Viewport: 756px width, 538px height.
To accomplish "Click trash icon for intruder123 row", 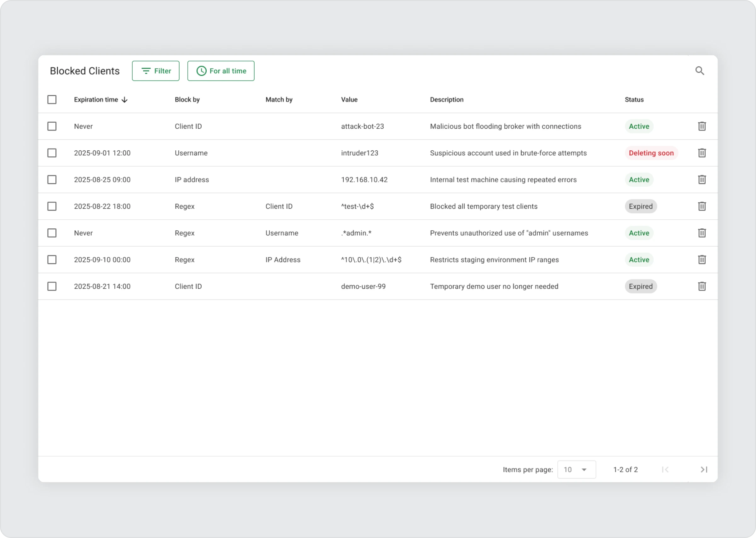I will [x=702, y=153].
